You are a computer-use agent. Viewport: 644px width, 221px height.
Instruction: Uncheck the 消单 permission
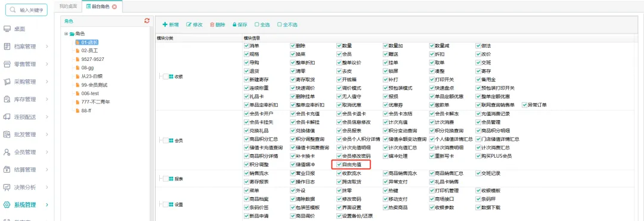(x=246, y=45)
